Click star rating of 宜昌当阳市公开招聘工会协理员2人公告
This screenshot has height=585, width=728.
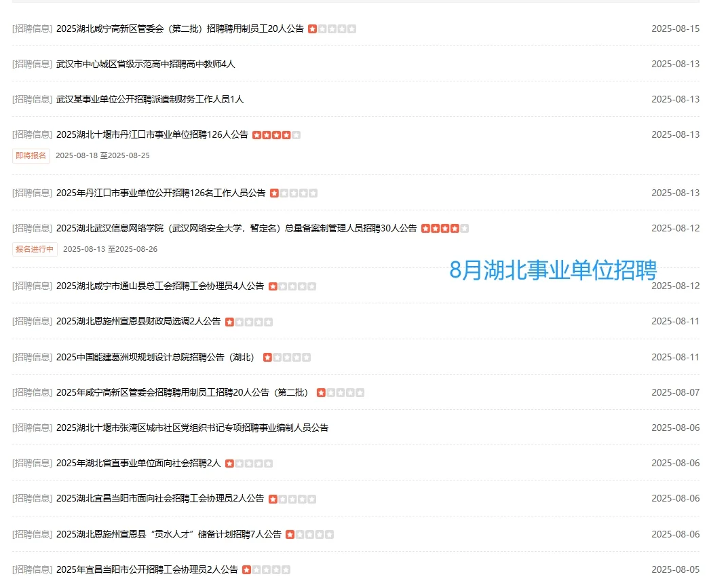[266, 569]
